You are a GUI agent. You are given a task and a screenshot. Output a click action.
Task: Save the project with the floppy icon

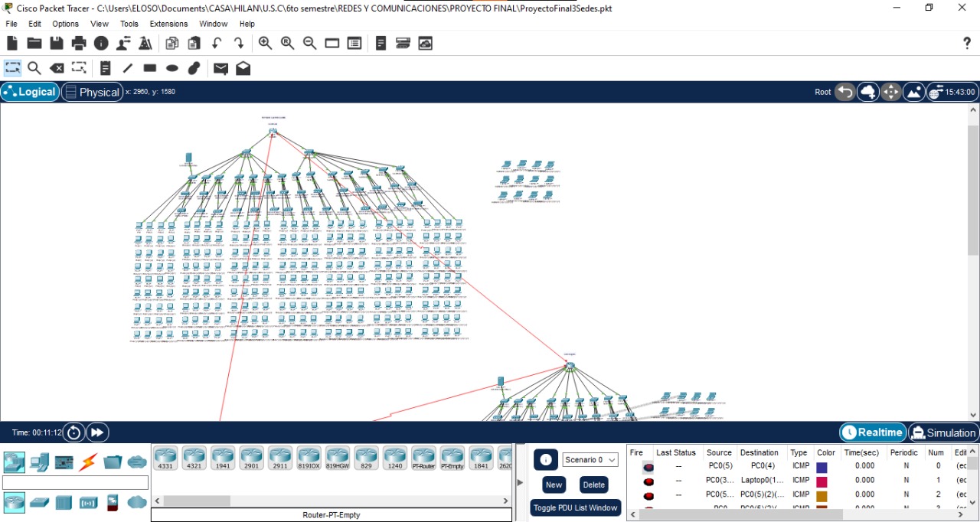pyautogui.click(x=57, y=44)
